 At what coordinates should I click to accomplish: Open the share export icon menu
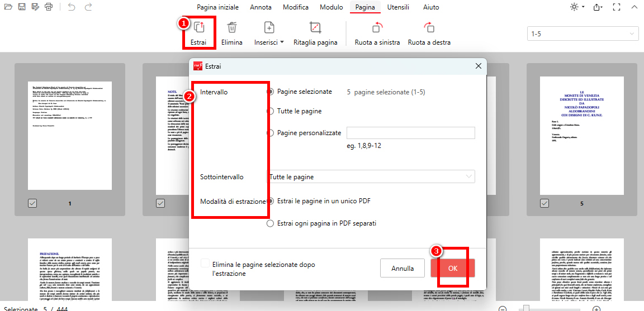tap(598, 7)
